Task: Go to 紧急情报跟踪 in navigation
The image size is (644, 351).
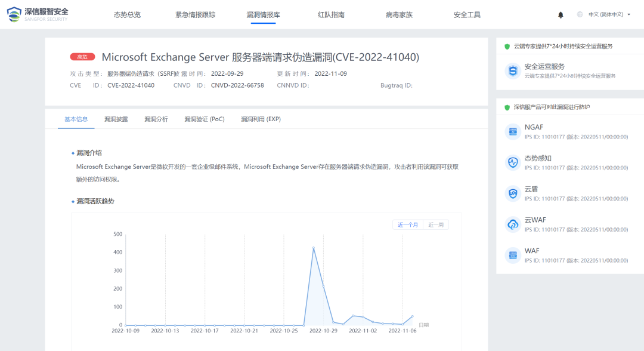Action: pos(195,15)
